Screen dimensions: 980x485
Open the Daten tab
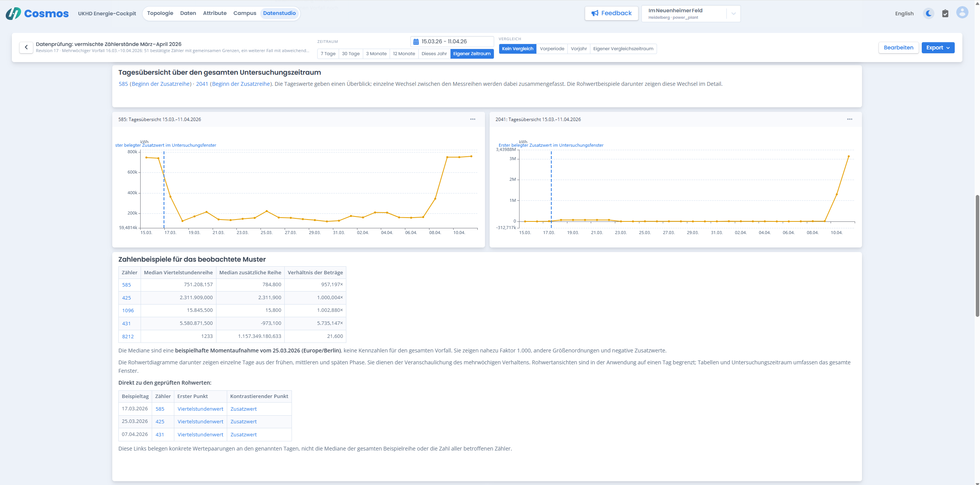[188, 13]
